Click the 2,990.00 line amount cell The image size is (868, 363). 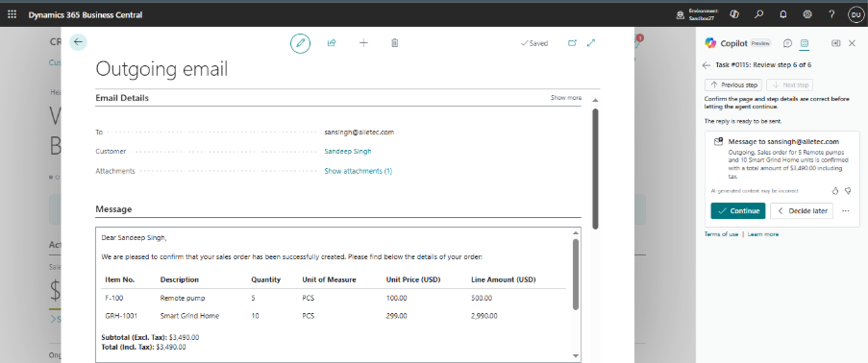tap(484, 316)
